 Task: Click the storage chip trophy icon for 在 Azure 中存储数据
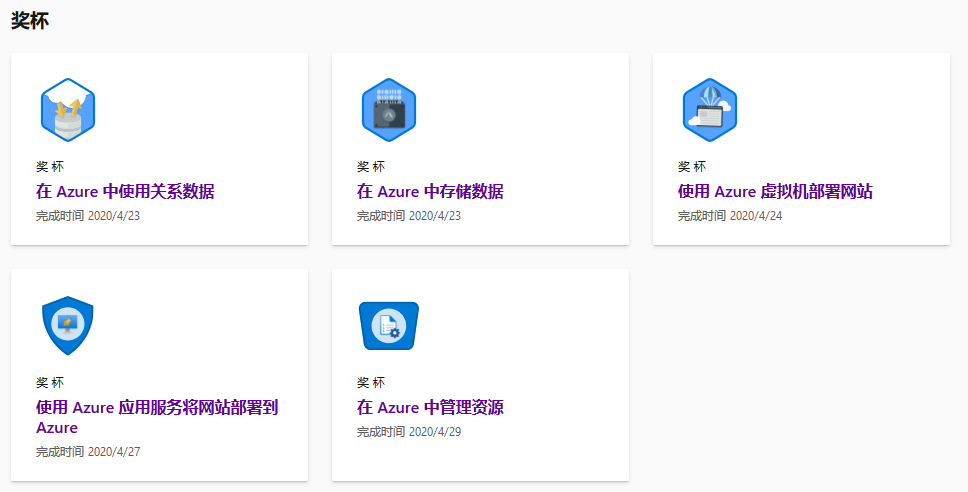pos(389,110)
